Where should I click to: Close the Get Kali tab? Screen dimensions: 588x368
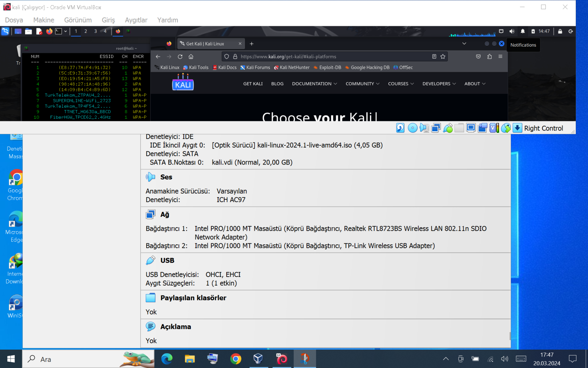(x=240, y=44)
